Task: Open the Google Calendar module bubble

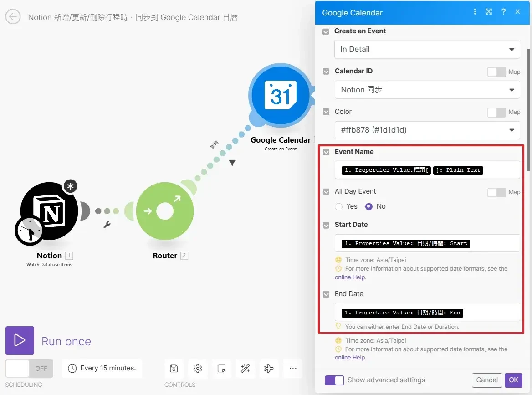Action: click(x=281, y=95)
